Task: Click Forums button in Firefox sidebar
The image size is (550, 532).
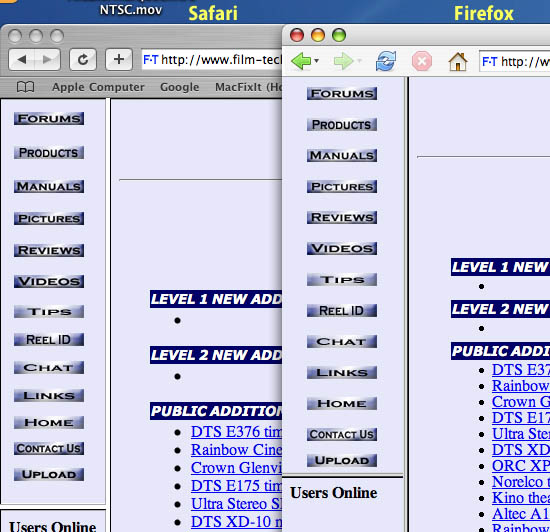Action: click(342, 94)
